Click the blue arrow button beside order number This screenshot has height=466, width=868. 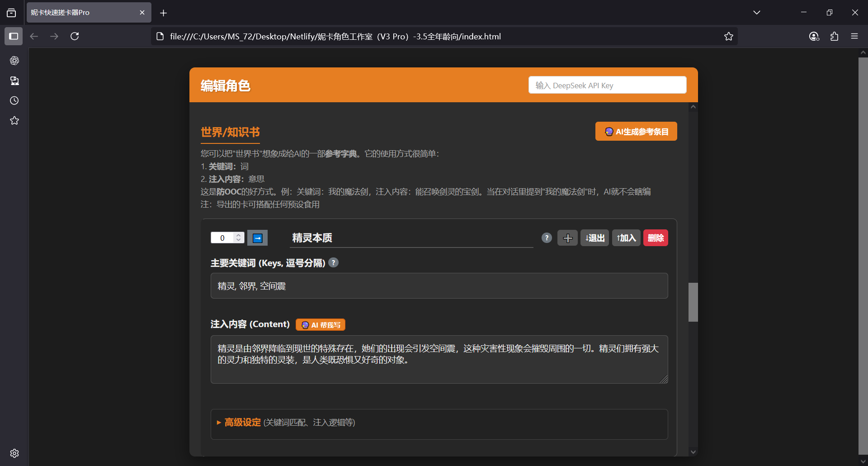257,238
